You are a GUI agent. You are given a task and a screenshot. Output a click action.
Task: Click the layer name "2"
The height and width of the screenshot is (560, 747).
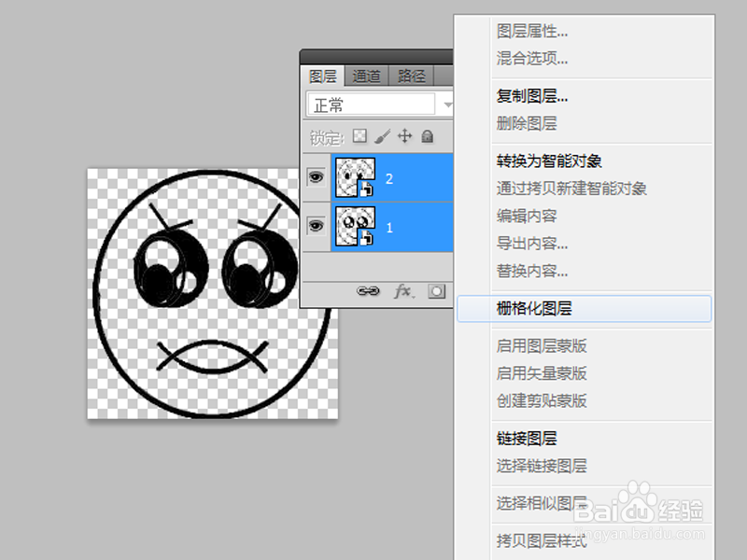pyautogui.click(x=389, y=179)
